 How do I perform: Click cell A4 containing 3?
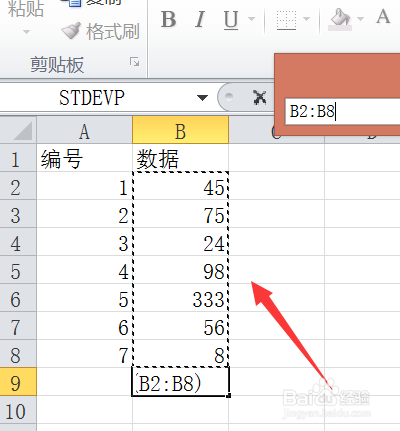pos(84,242)
